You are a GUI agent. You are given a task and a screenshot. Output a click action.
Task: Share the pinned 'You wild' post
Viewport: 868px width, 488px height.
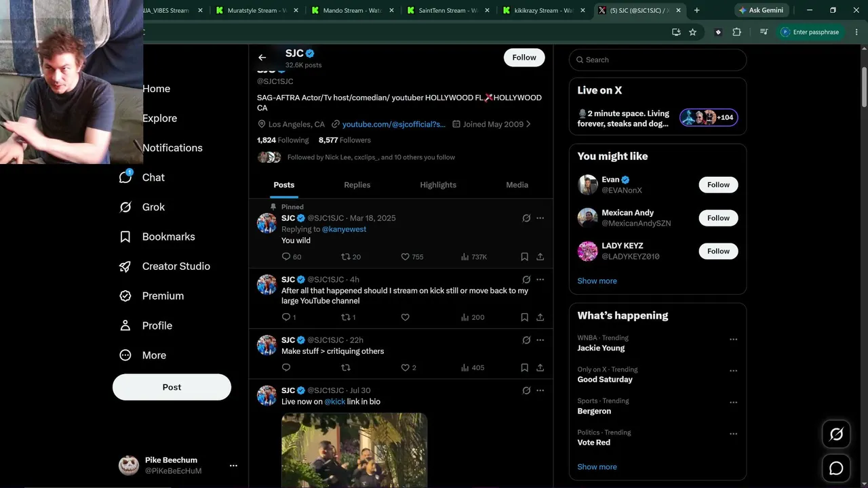[540, 257]
